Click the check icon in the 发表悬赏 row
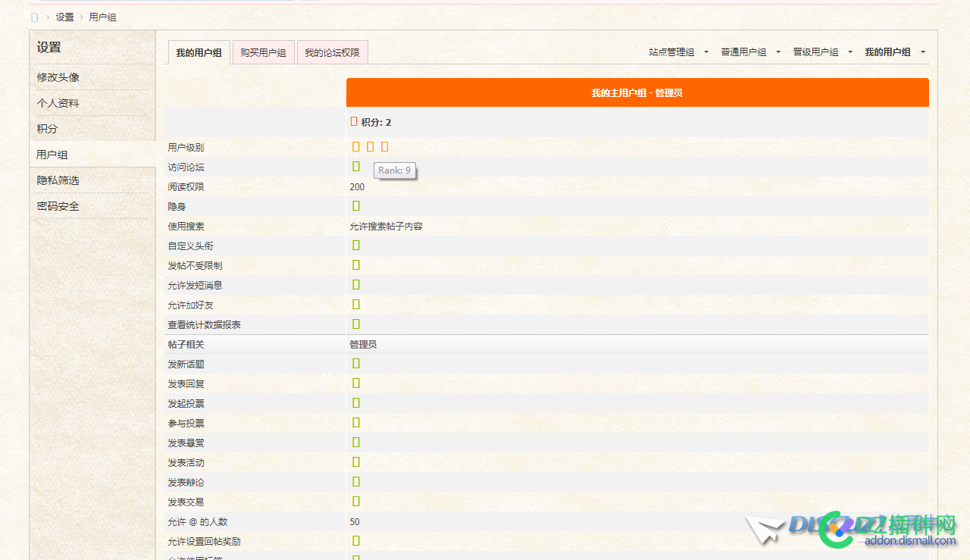Screen dimensions: 970x560 coord(356,442)
